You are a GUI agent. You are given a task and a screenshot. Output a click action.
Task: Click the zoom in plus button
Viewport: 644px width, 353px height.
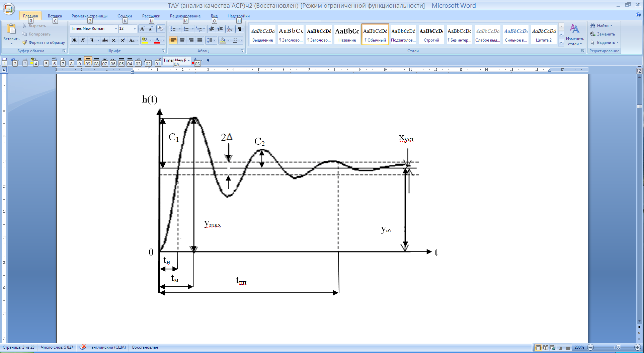point(637,347)
